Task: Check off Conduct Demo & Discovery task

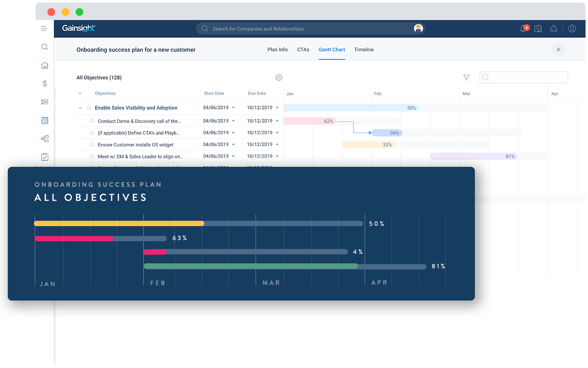Action: click(92, 121)
